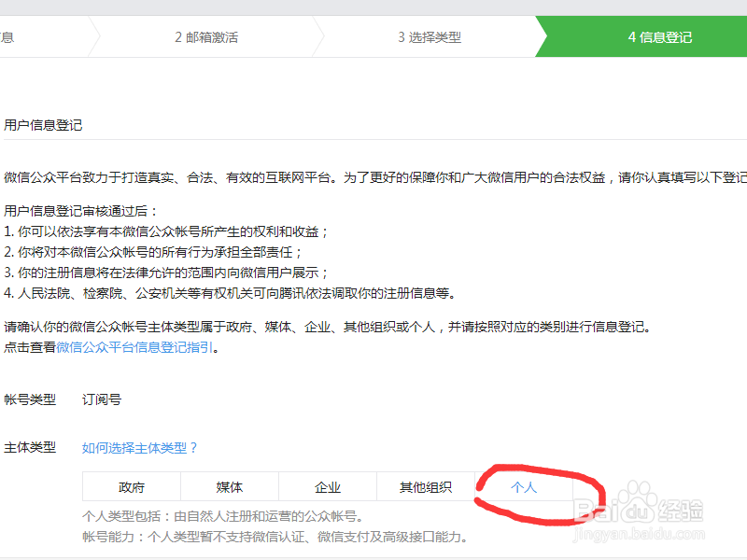Click the 帐号类型 label
This screenshot has height=560, width=747.
coord(30,399)
